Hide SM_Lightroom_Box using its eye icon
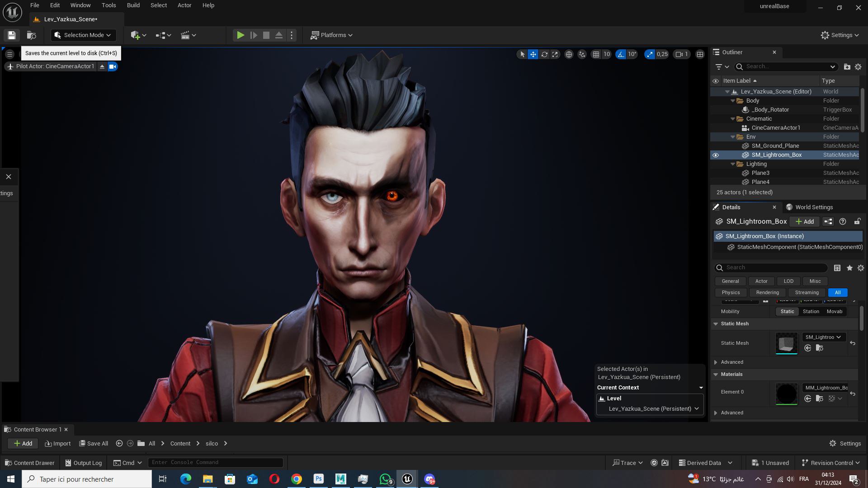The width and height of the screenshot is (868, 488). point(715,155)
